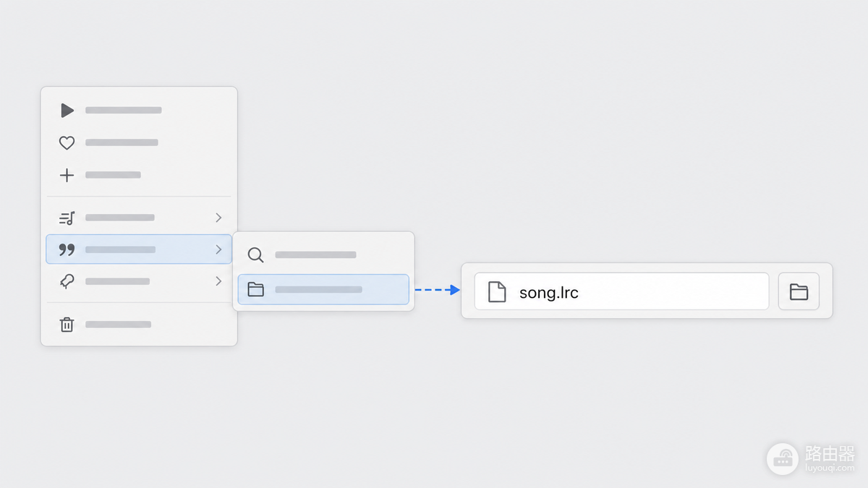Click the heart favorite icon
Viewport: 868px width, 488px height.
click(67, 143)
